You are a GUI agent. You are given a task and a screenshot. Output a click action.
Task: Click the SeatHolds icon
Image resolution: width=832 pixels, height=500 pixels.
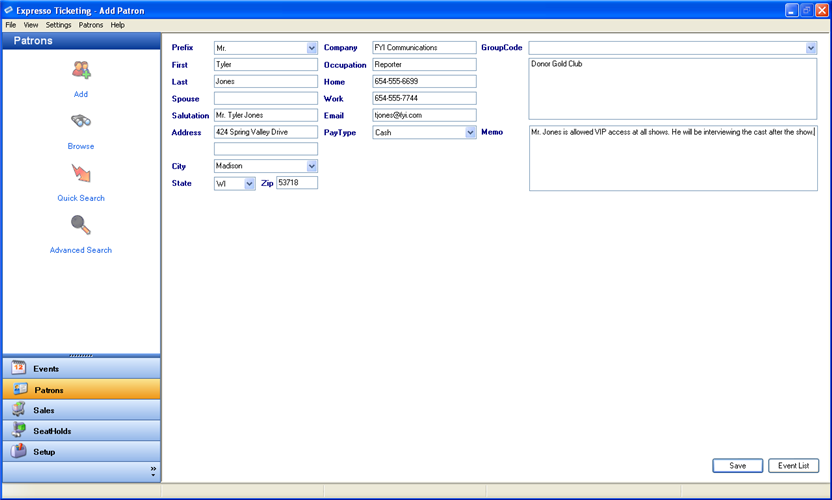(19, 430)
